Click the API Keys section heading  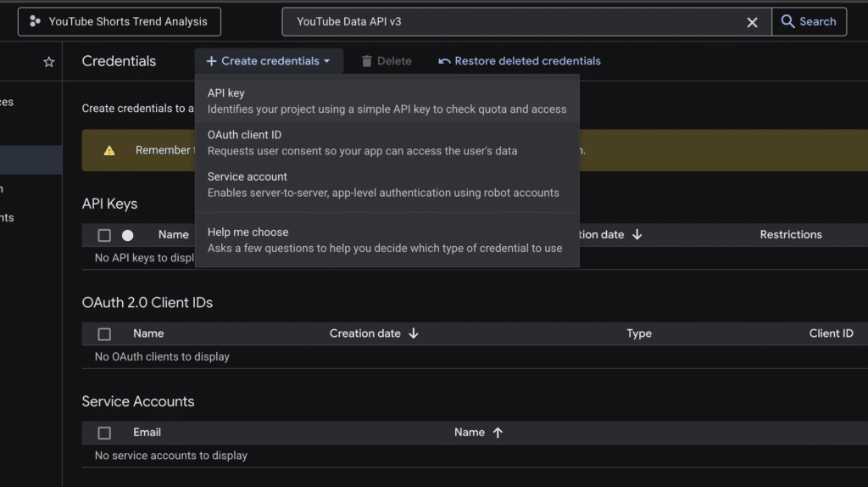point(109,204)
